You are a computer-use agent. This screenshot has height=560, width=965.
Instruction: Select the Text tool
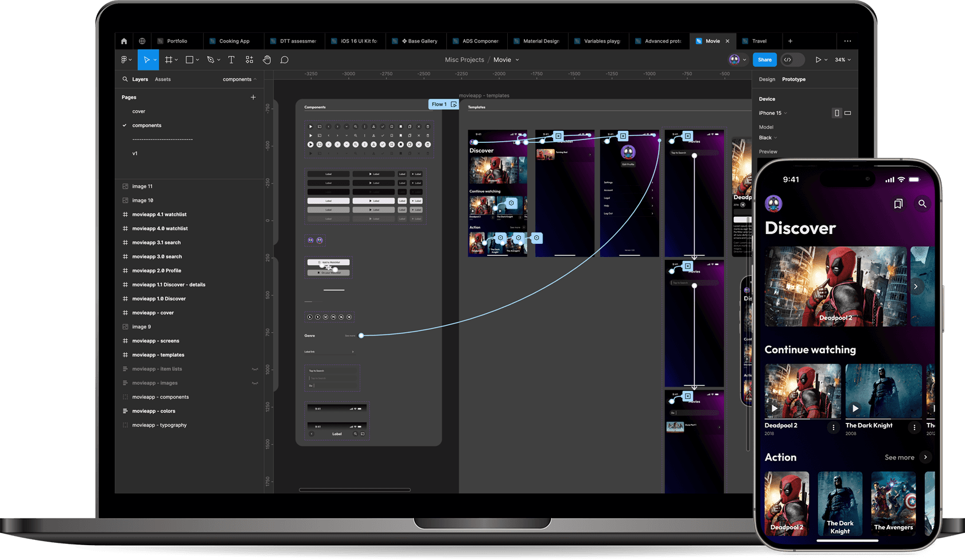(x=231, y=60)
